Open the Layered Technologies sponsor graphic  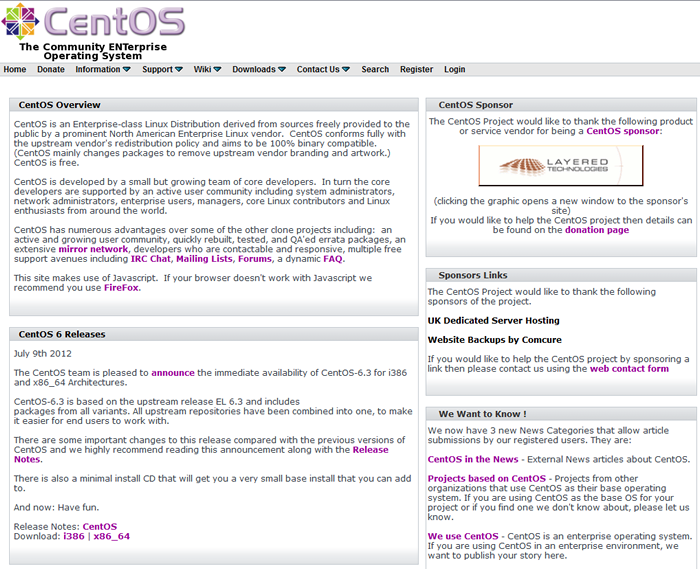pos(561,166)
